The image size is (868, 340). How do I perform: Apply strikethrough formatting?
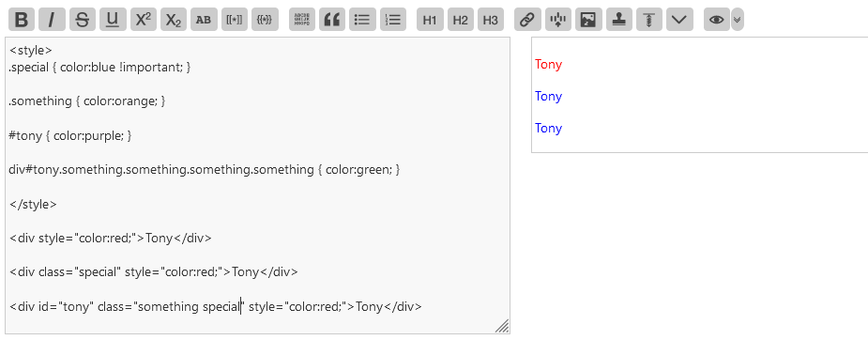[82, 20]
